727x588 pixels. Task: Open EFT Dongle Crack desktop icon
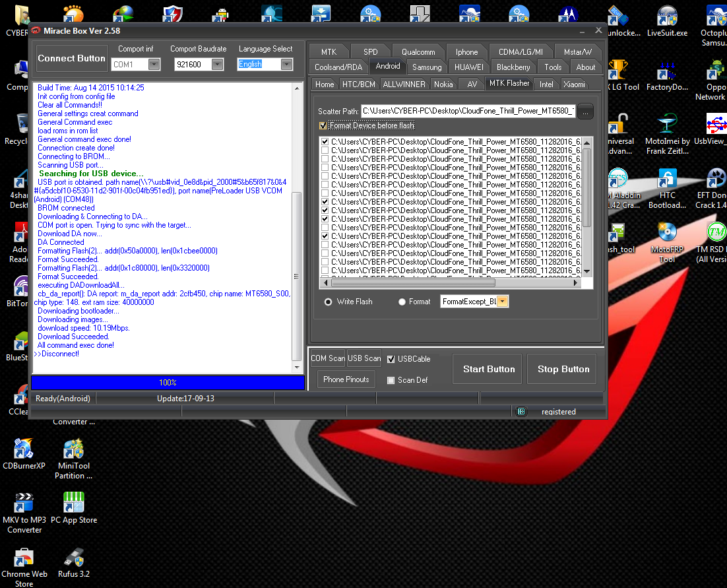click(x=713, y=188)
